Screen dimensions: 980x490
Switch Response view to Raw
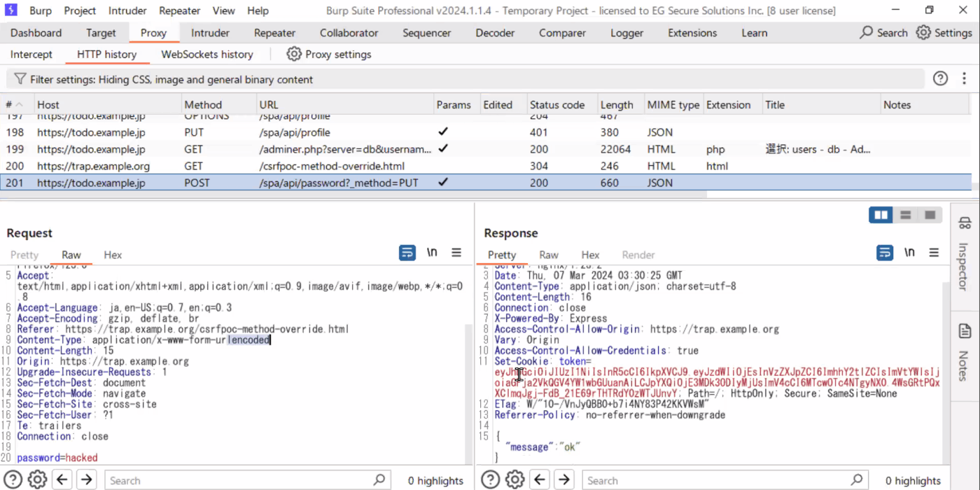click(x=549, y=255)
